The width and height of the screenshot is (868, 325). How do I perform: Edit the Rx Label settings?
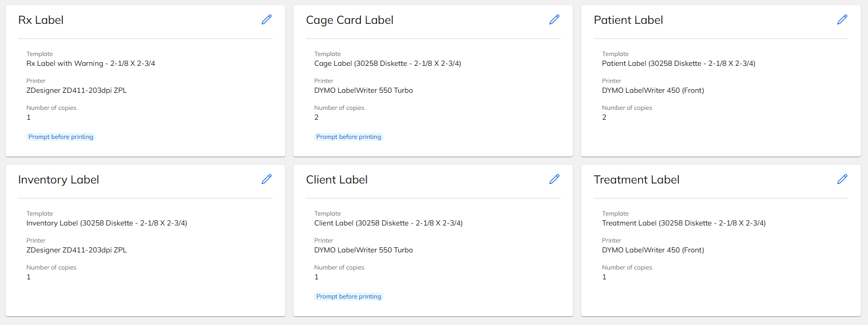[267, 20]
